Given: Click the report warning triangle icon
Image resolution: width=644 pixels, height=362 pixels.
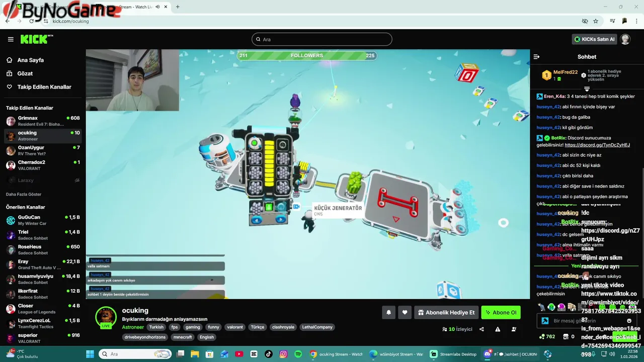Looking at the screenshot, I should point(498,329).
